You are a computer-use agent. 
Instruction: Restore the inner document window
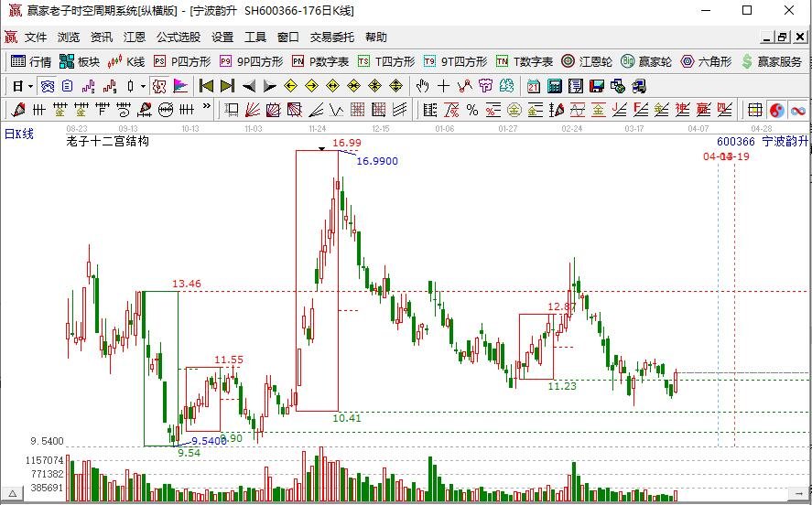(x=783, y=38)
